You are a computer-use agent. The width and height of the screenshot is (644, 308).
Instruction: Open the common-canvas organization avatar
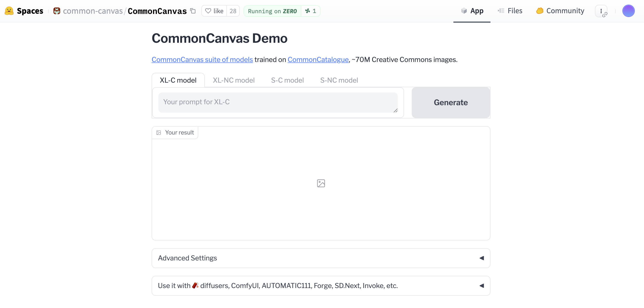click(57, 11)
